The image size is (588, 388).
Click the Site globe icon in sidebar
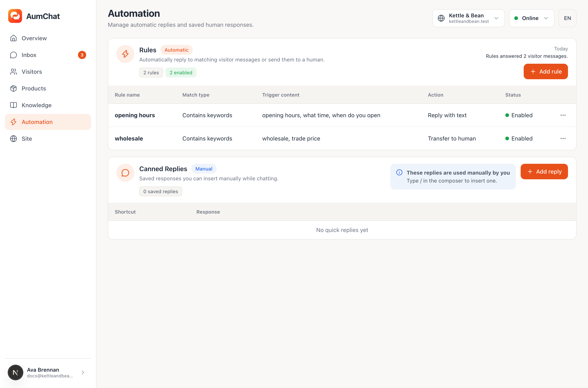coord(13,139)
